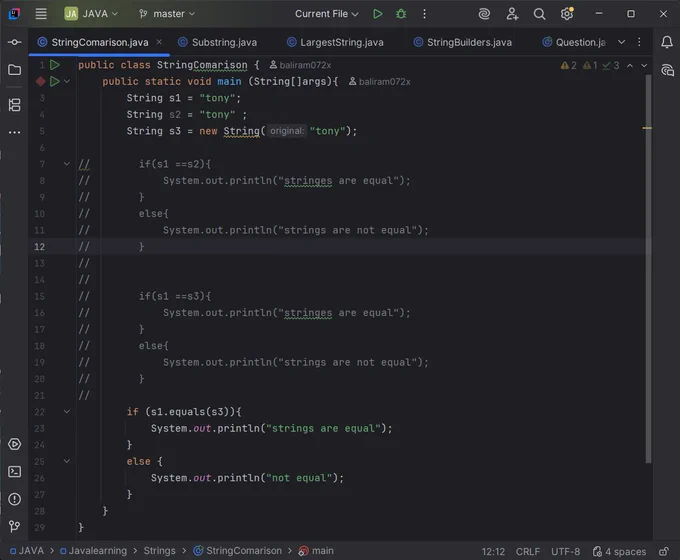This screenshot has width=680, height=560.
Task: Click the 'original:' parameter hint
Action: click(x=286, y=131)
